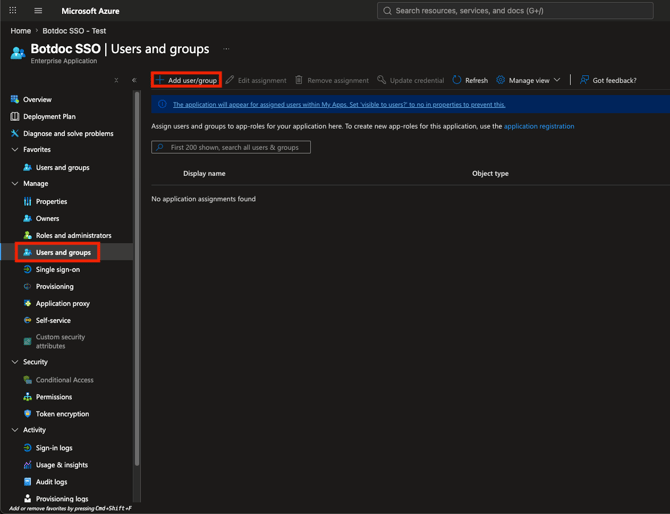Screen dimensions: 670x514
Task: Click the Sign-in logs icon
Action: point(27,448)
